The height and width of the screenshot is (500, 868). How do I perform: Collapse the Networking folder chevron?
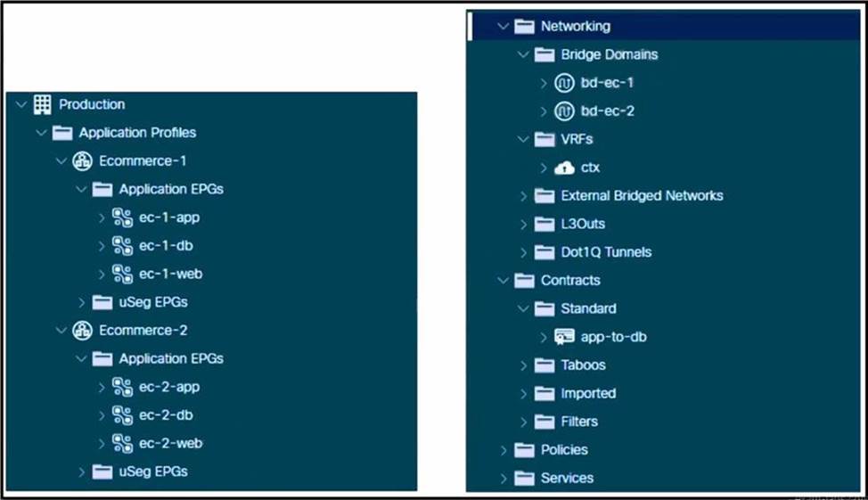pos(504,27)
